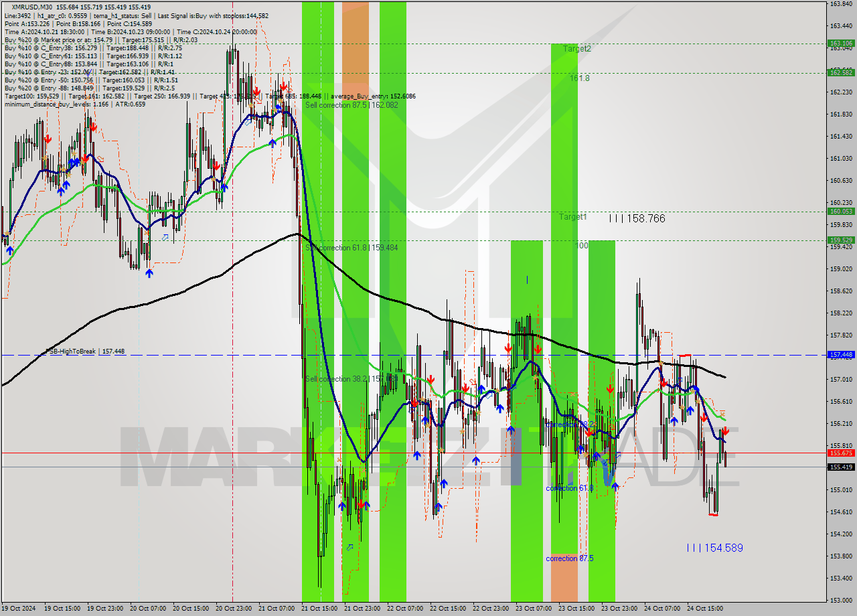This screenshot has height=616, width=857.
Task: Click the '| | | 154.589' price annotation
Action: point(715,548)
